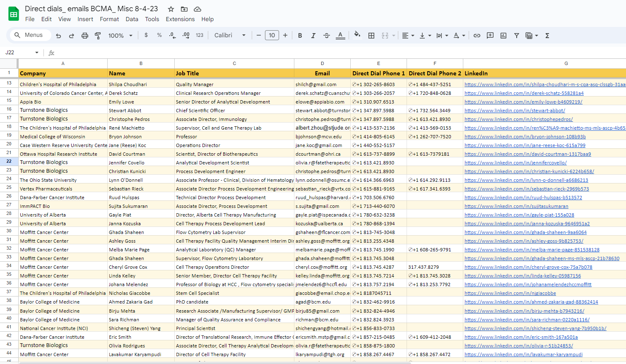The width and height of the screenshot is (626, 364).
Task: Star this spreadsheet document
Action: point(171,9)
